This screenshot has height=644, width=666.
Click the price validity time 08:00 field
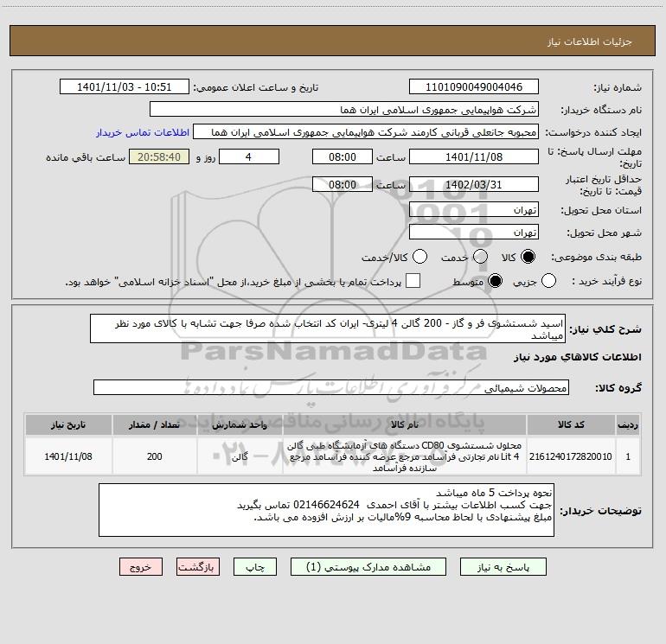tap(343, 184)
